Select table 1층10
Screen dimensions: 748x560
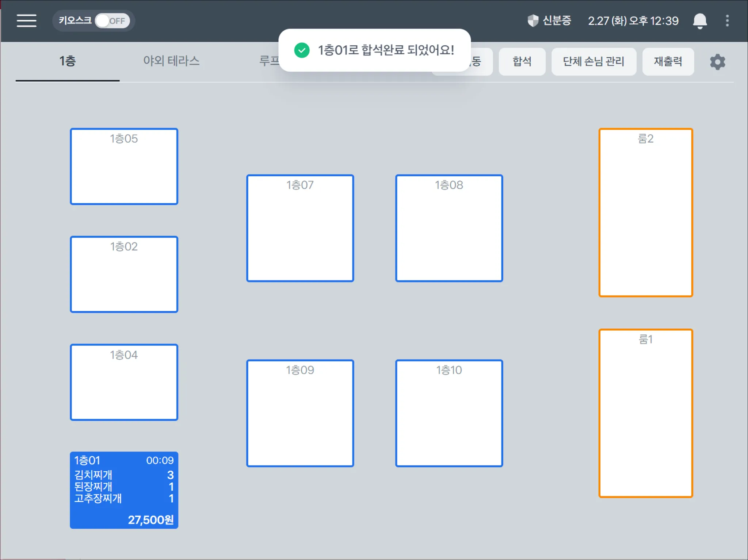point(449,413)
